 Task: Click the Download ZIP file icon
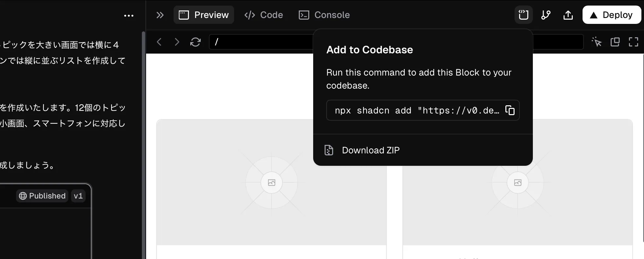(x=329, y=150)
